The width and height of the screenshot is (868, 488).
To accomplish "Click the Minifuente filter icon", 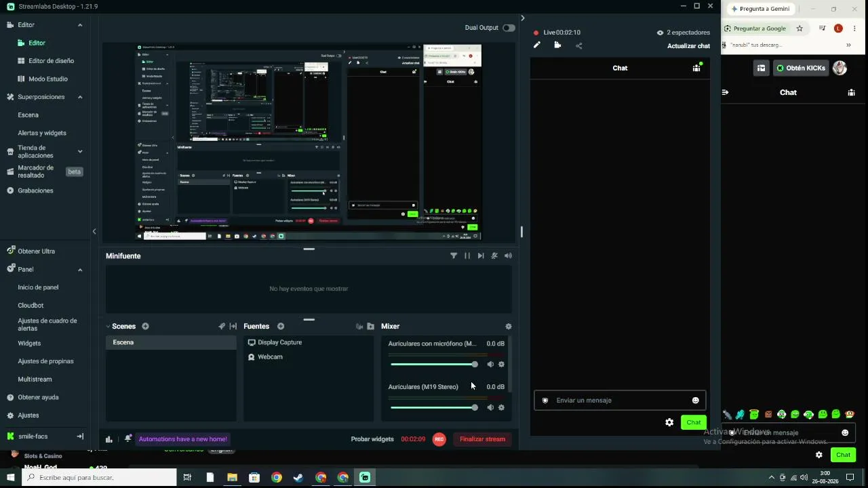I will 454,256.
